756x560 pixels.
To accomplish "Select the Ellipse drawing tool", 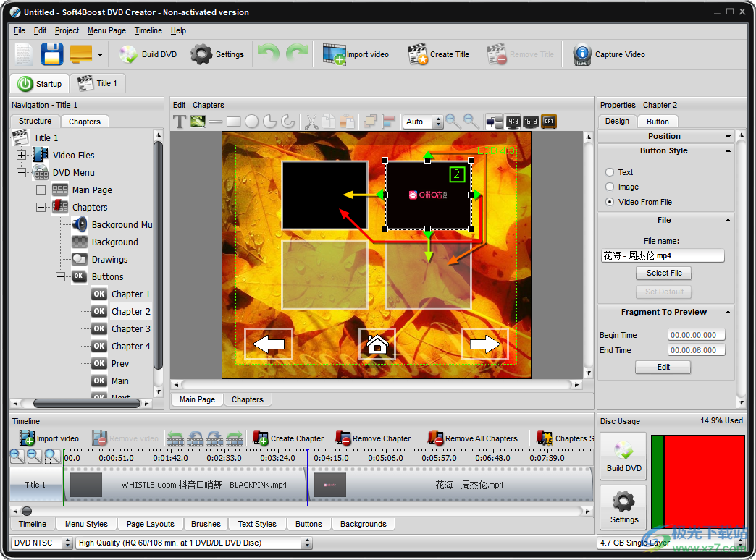I will [252, 122].
